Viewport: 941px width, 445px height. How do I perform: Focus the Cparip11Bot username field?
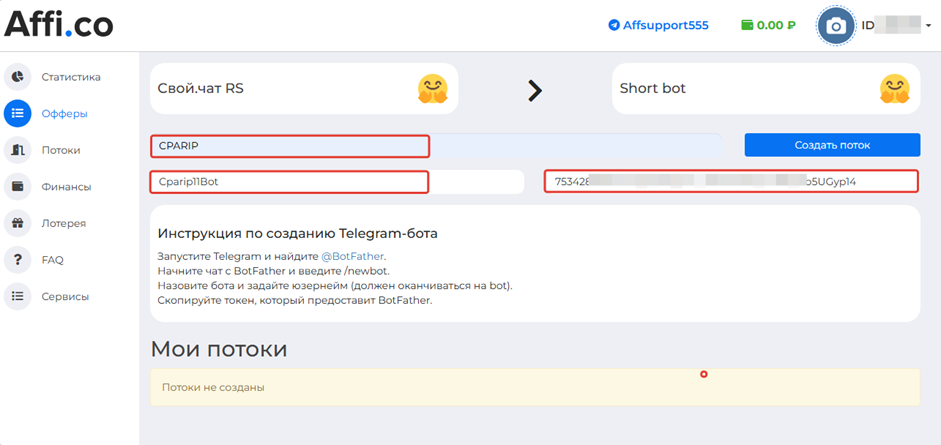click(x=337, y=182)
